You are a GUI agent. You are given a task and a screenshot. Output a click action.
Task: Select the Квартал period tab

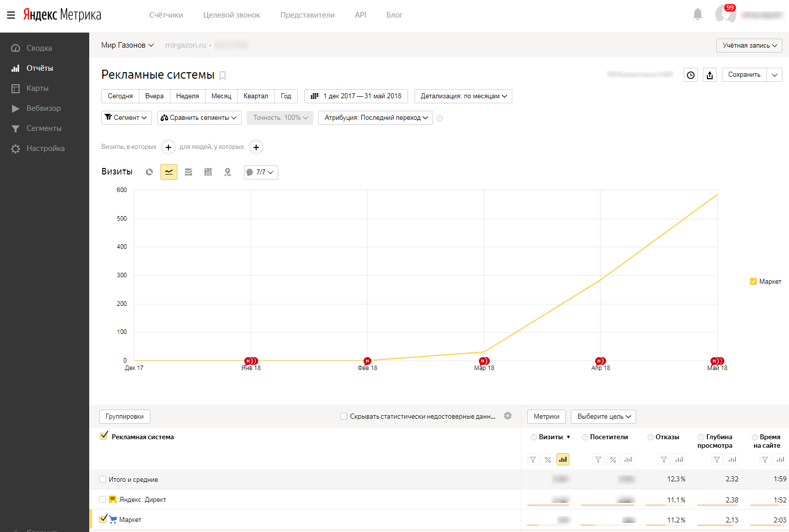(x=256, y=96)
